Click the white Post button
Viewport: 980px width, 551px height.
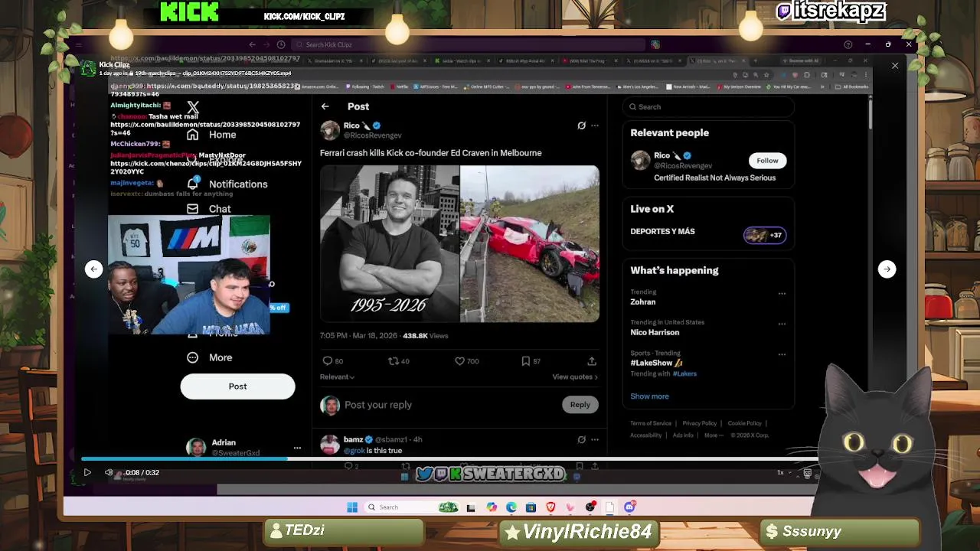coord(237,386)
